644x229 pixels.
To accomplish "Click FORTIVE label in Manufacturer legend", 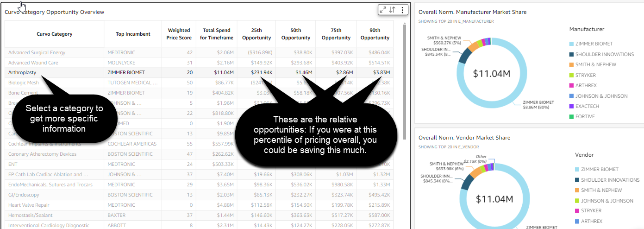I will (585, 116).
